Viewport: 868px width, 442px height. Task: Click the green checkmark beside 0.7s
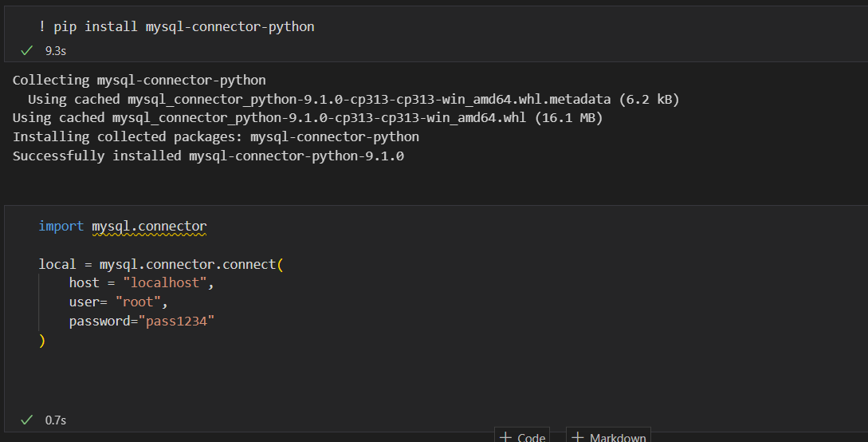(x=26, y=420)
